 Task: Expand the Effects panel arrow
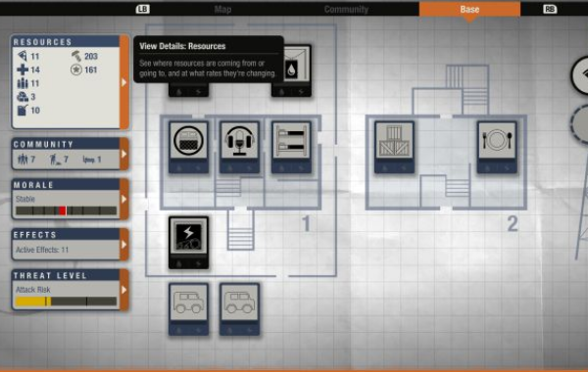click(x=124, y=245)
